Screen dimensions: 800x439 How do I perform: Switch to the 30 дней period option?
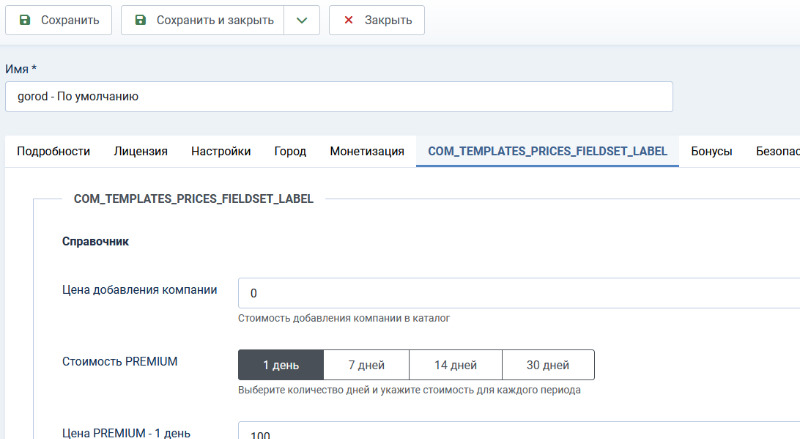(547, 364)
